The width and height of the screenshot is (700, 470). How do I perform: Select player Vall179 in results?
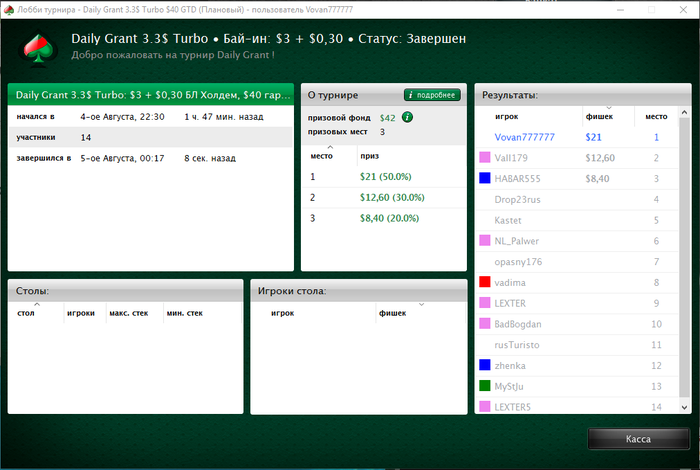pos(577,158)
